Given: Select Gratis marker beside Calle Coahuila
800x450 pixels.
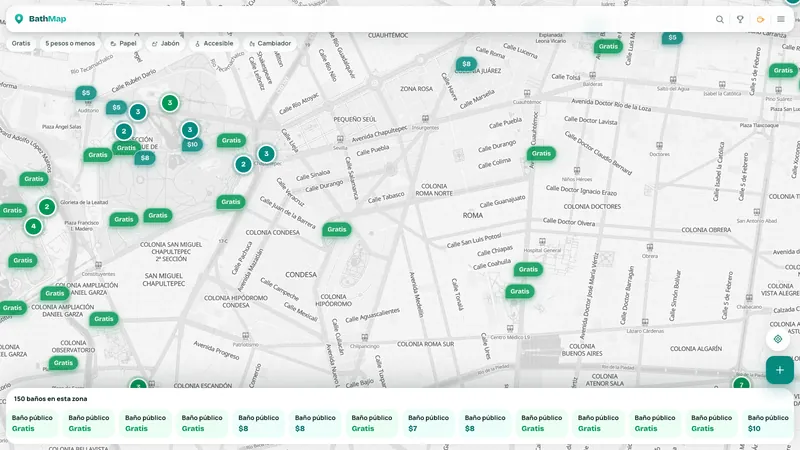Looking at the screenshot, I should [x=528, y=269].
